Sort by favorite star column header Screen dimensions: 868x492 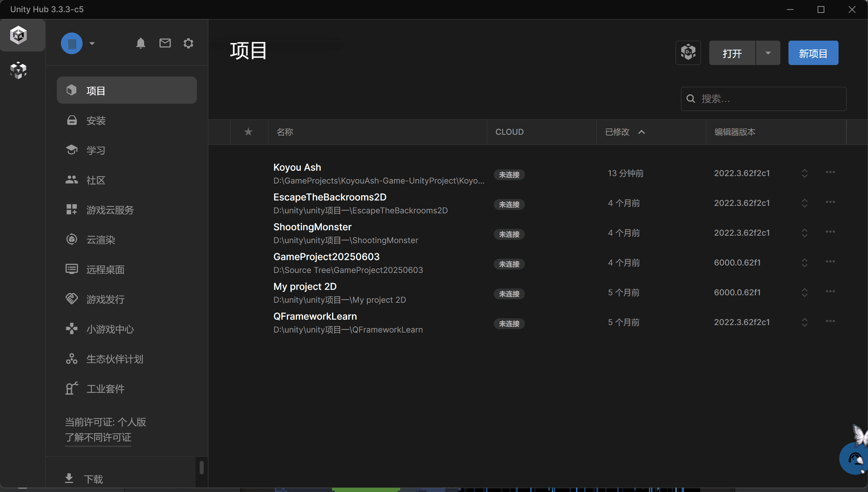point(248,132)
